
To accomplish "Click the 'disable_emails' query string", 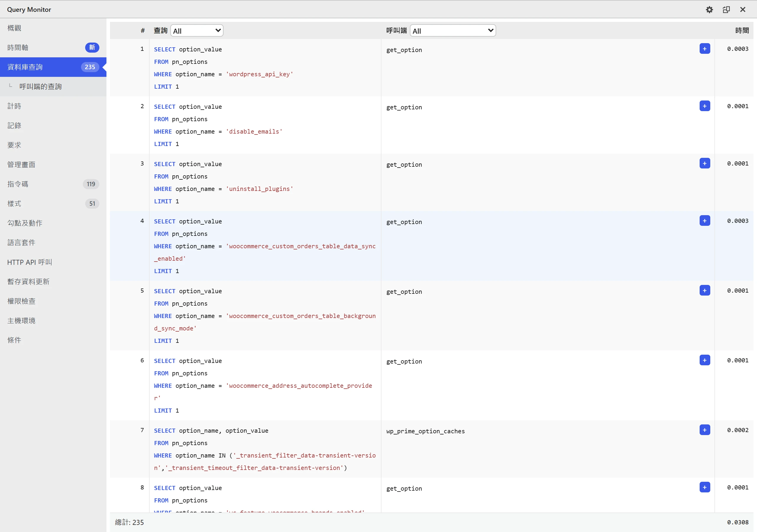I will coord(254,132).
